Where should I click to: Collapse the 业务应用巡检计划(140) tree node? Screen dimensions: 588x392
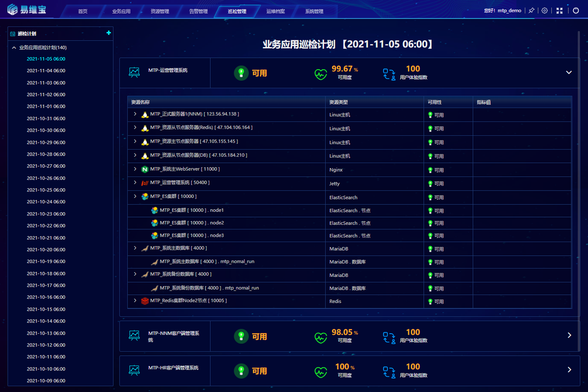[14, 48]
